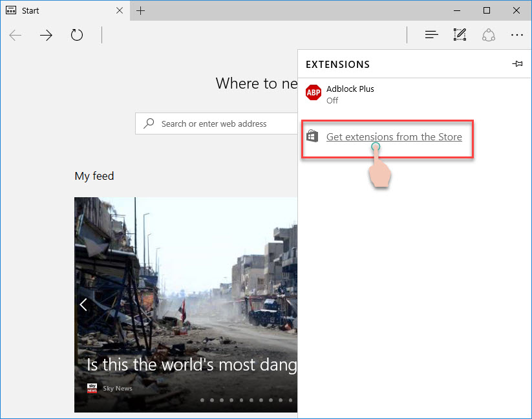Viewport: 532px width, 419px height.
Task: Refresh the current page
Action: pyautogui.click(x=77, y=35)
